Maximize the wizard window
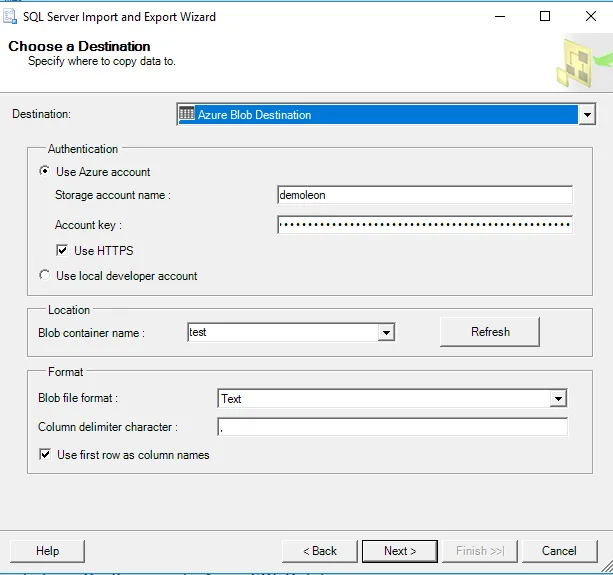 point(545,16)
